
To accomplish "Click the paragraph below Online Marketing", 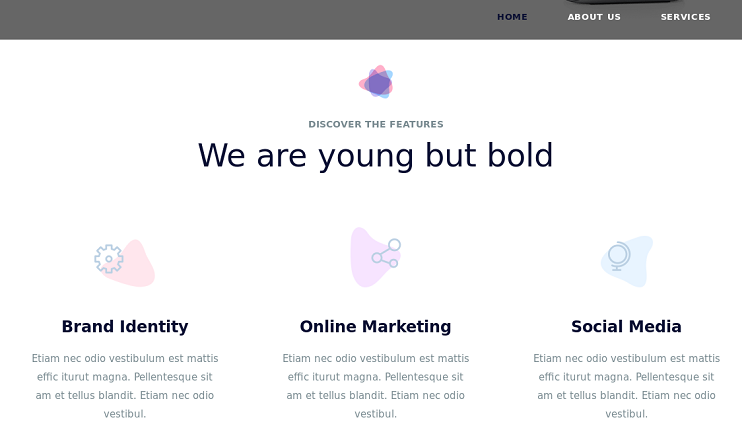I will point(376,386).
